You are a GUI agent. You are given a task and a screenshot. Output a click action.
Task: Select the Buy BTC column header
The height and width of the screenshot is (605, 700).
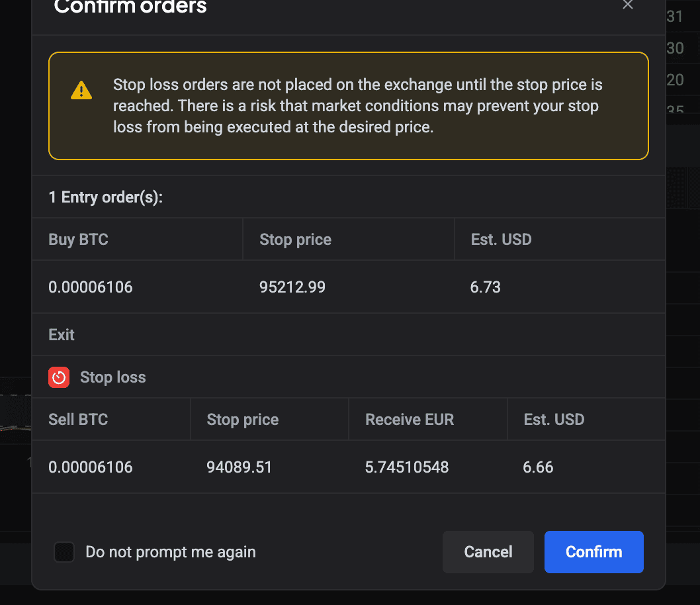(78, 239)
